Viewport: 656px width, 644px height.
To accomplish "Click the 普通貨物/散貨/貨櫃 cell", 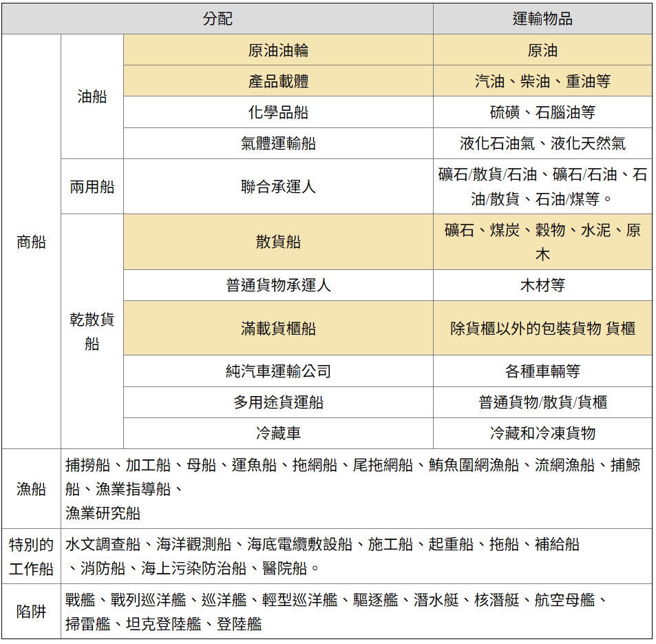I will click(542, 402).
